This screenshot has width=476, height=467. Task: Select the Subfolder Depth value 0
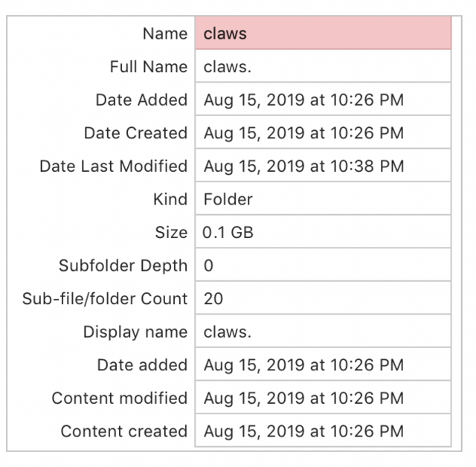click(x=324, y=265)
